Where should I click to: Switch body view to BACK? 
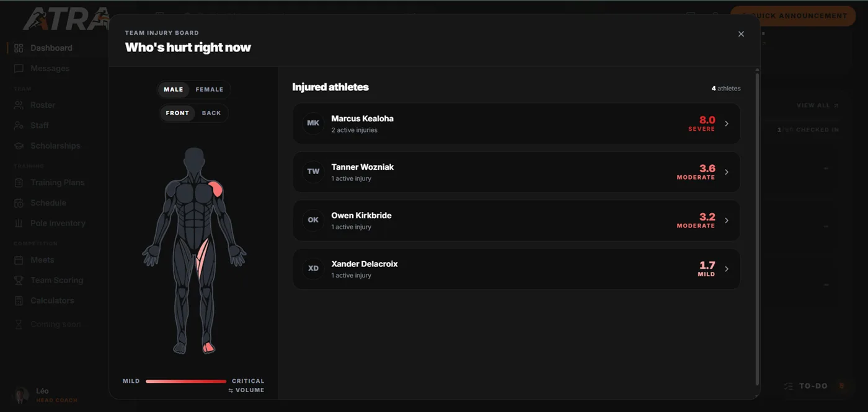tap(211, 113)
